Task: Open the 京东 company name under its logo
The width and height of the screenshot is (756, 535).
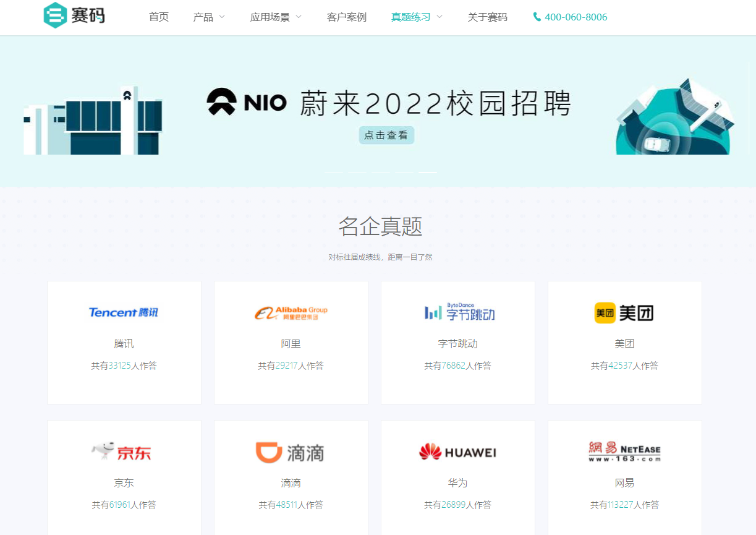Action: point(124,483)
